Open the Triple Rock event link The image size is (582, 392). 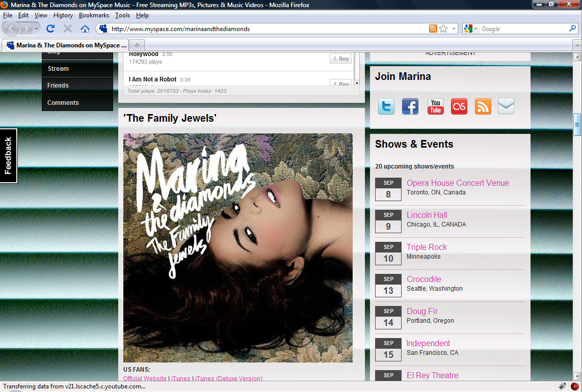click(x=427, y=247)
